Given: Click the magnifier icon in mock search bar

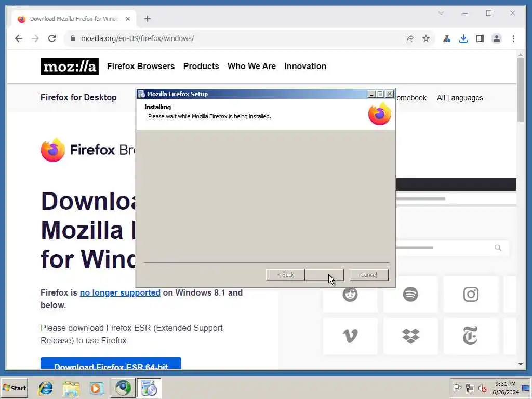Looking at the screenshot, I should [498, 248].
